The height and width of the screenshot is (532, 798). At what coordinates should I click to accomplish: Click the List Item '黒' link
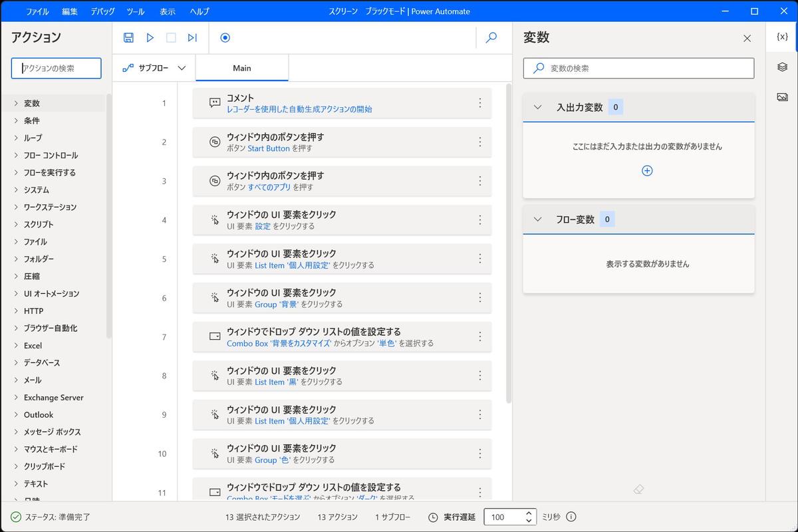(x=277, y=382)
